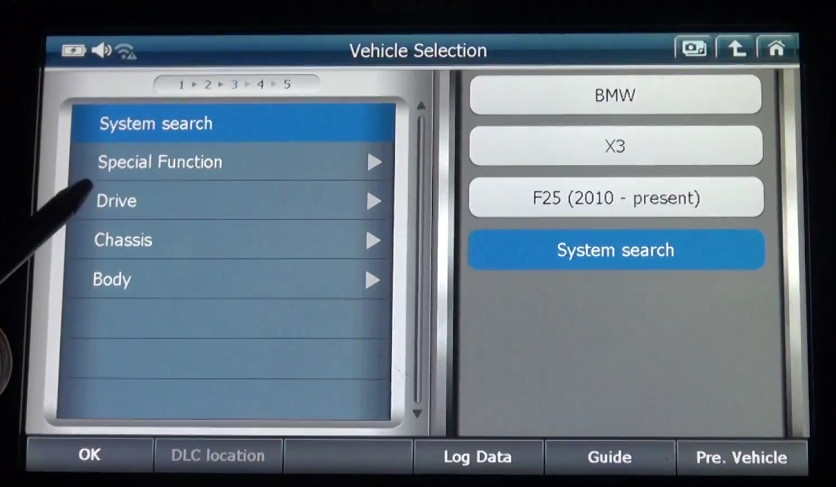Select the X3 model button

616,146
